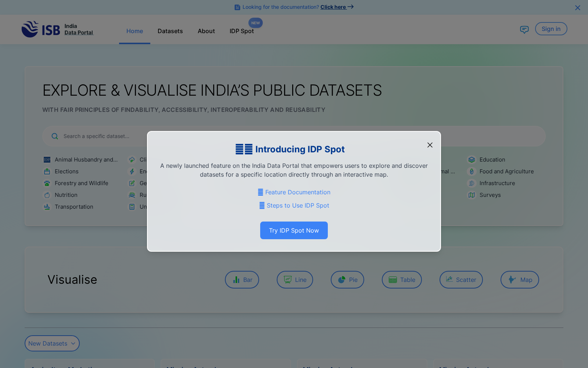588x368 pixels.
Task: Select Food and Agriculture icon
Action: pos(472,171)
